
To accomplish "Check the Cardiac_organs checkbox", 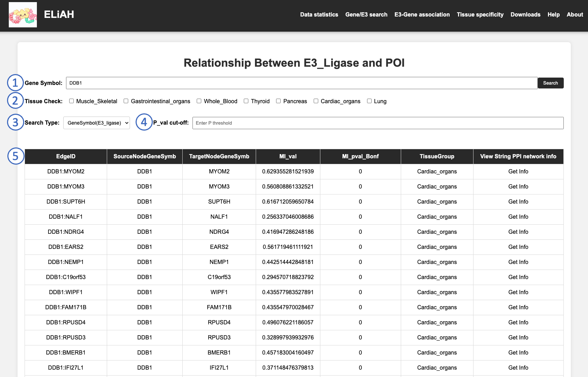I will pyautogui.click(x=316, y=101).
